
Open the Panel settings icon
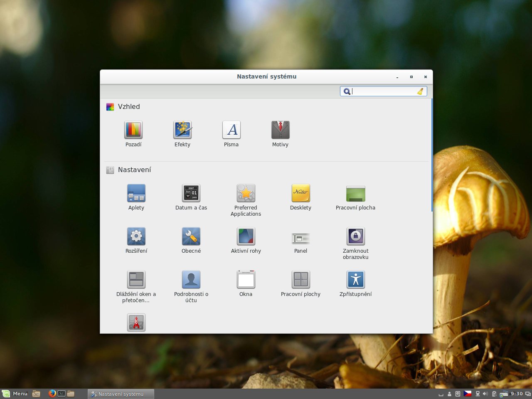pyautogui.click(x=300, y=238)
